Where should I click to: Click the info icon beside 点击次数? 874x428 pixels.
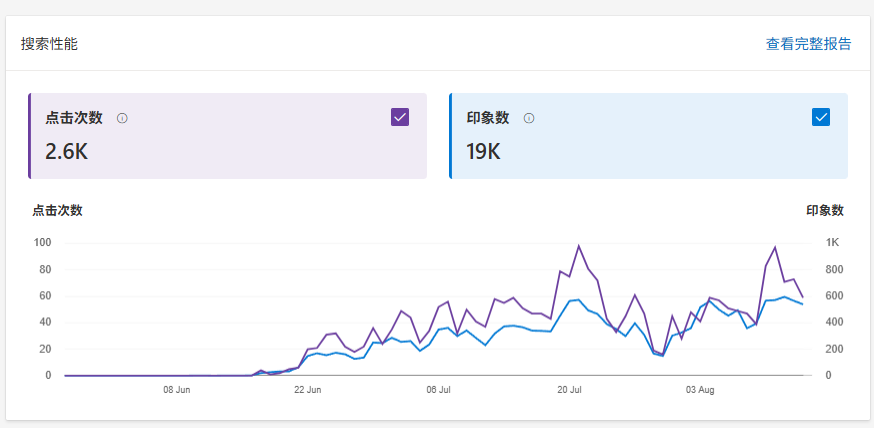pyautogui.click(x=122, y=118)
